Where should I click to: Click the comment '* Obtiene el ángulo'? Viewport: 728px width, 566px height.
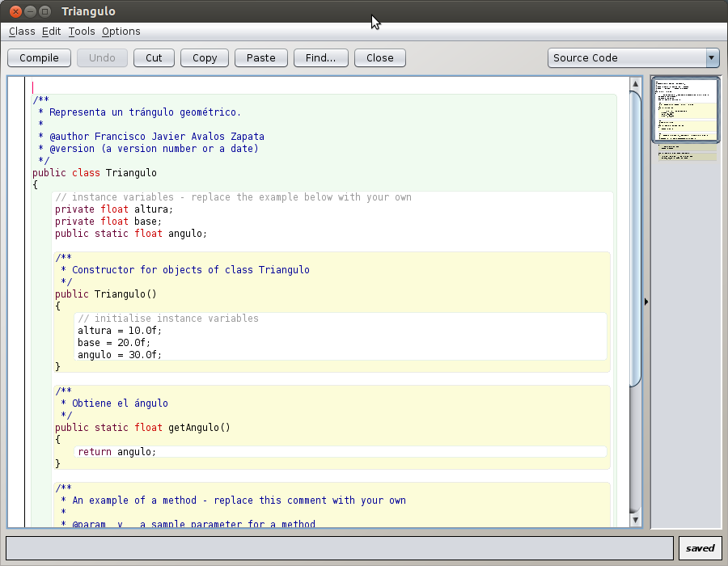point(114,403)
